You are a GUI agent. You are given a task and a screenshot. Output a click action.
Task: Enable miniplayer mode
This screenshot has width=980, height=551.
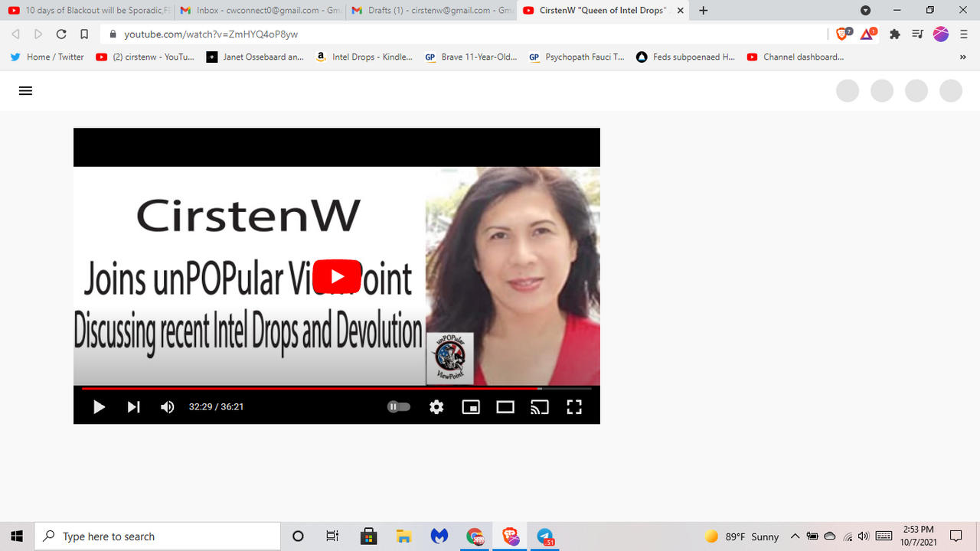point(471,407)
